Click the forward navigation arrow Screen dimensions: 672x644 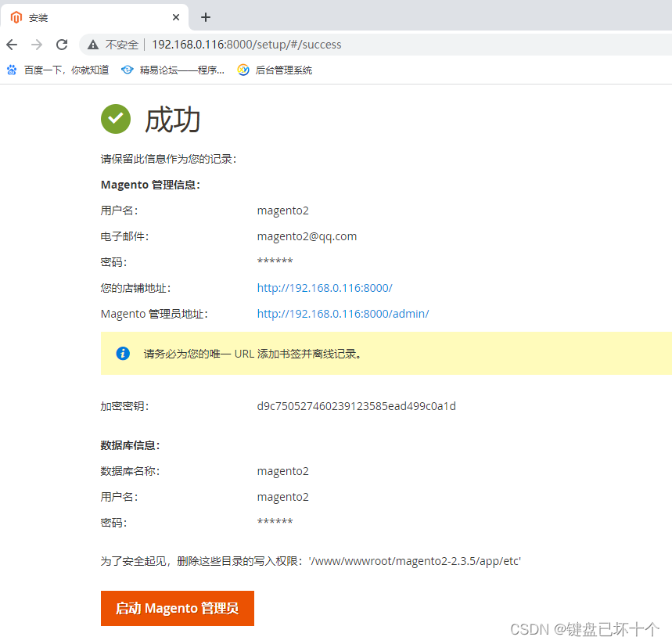(x=37, y=45)
